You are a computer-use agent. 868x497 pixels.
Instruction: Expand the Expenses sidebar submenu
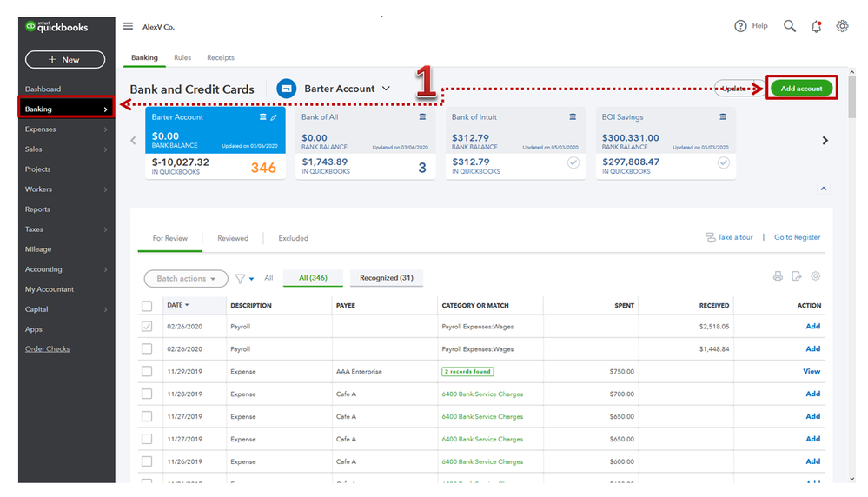[105, 129]
